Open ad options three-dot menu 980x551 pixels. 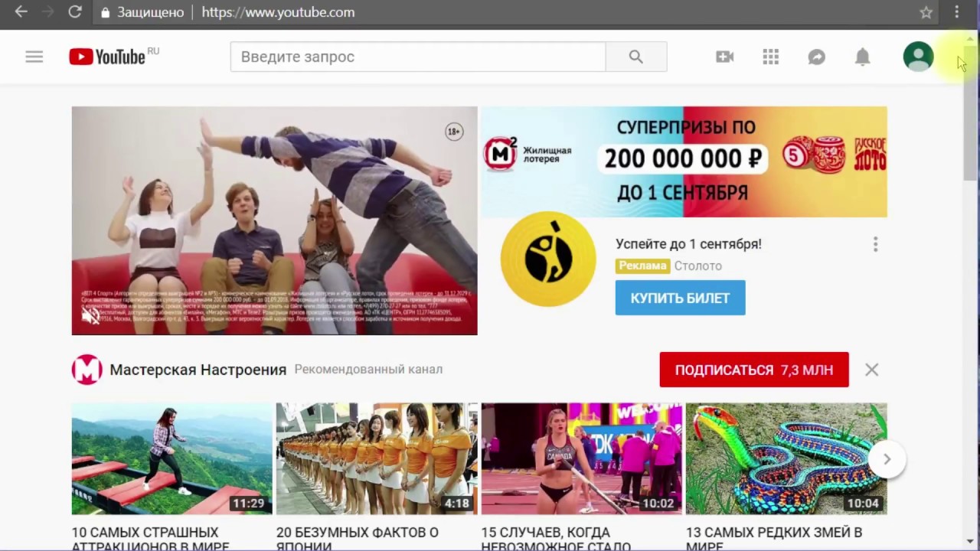(875, 244)
